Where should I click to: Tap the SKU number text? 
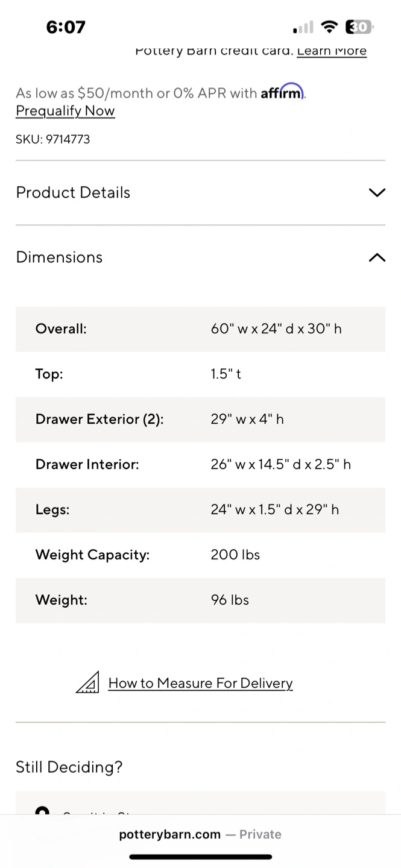(x=53, y=139)
